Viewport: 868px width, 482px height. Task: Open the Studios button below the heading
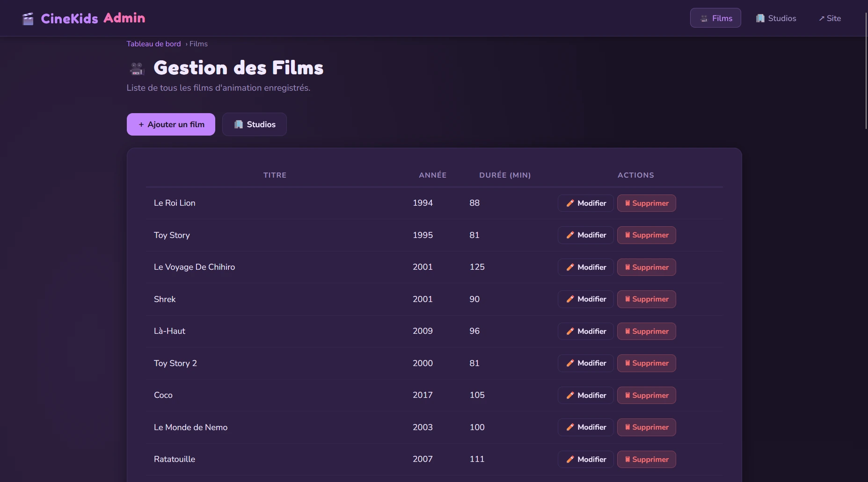pyautogui.click(x=254, y=124)
